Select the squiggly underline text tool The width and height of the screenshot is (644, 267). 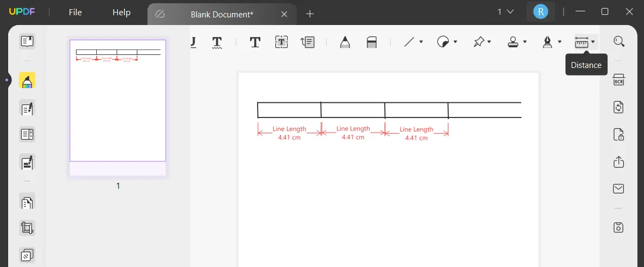point(217,42)
